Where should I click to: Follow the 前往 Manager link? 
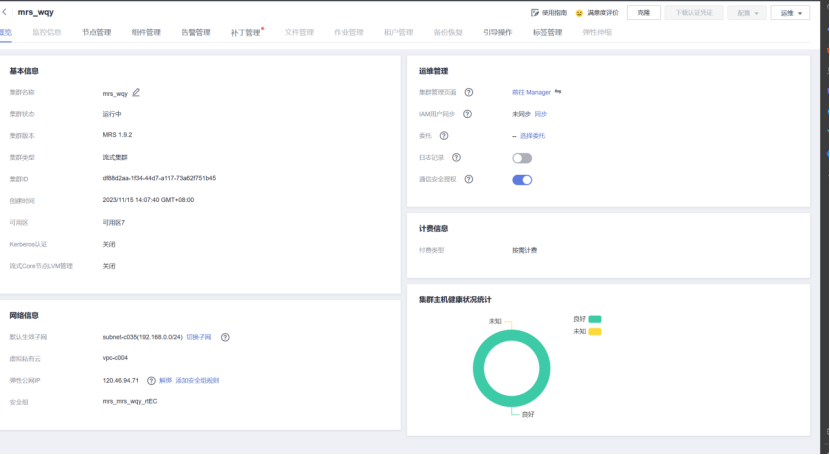coord(531,92)
